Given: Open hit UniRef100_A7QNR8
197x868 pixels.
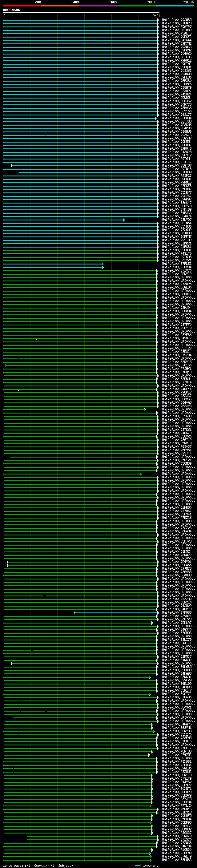Looking at the screenshot, I should click(176, 23).
